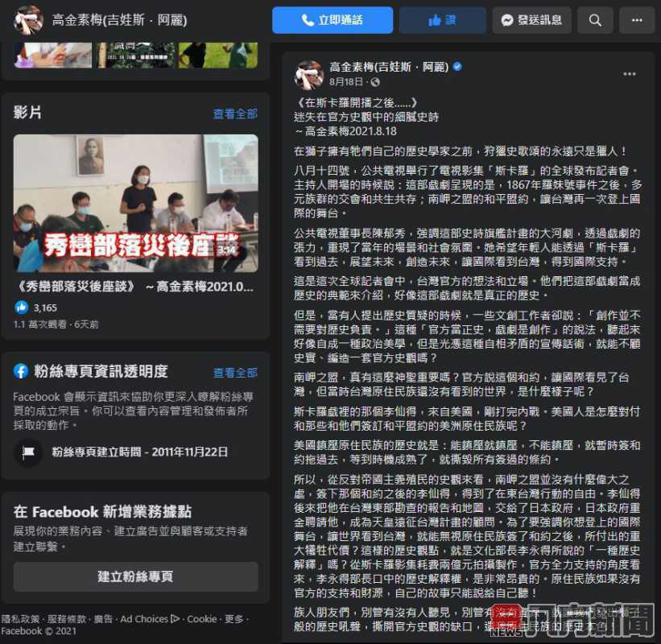Click 查看全部 beside 粉絲專頁資訊透明度
The width and height of the screenshot is (661, 644).
click(x=235, y=373)
